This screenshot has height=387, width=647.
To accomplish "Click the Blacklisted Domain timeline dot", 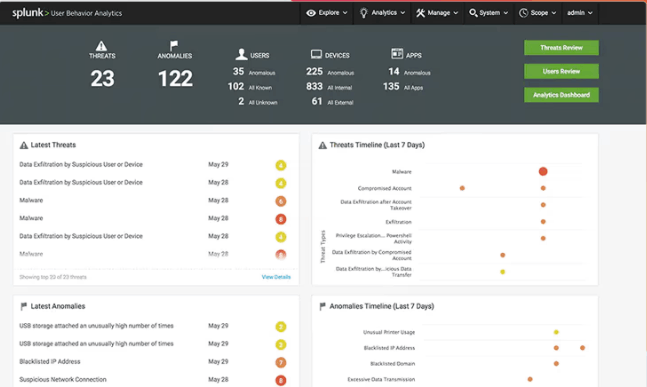I will pyautogui.click(x=556, y=363).
